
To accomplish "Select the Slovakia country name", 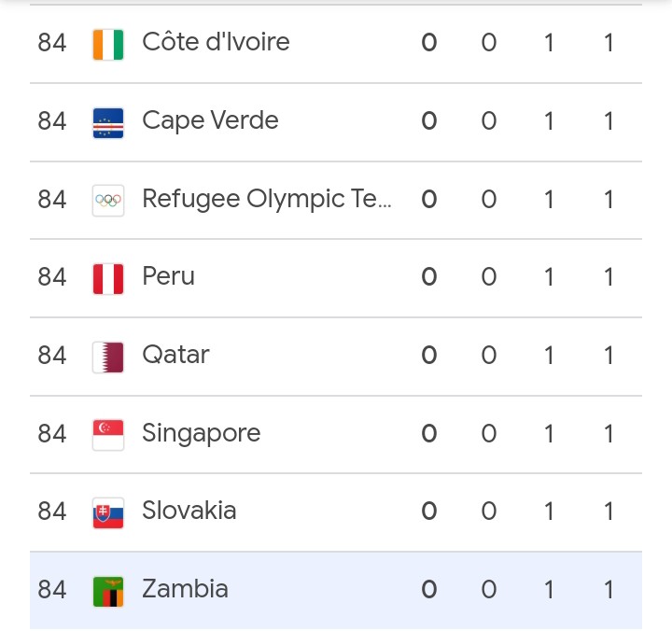I will pyautogui.click(x=189, y=511).
